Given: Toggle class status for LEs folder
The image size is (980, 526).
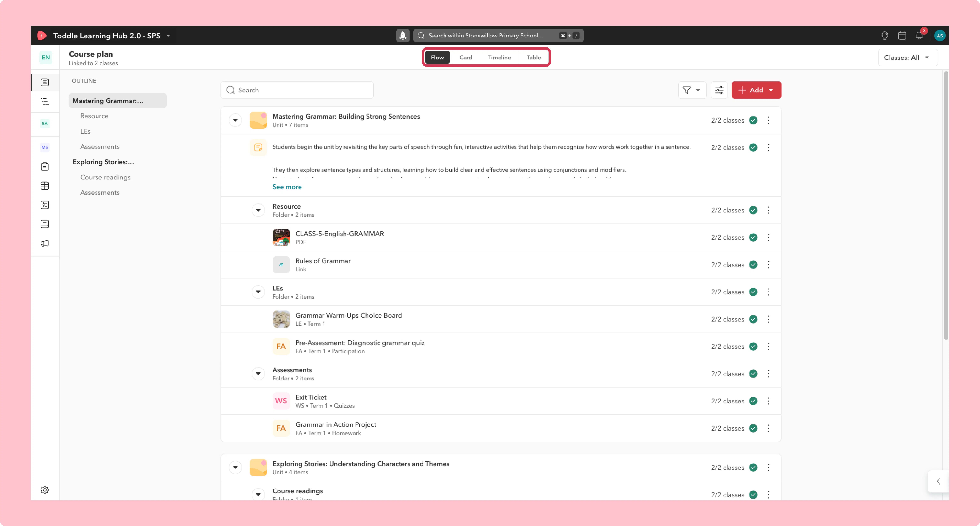Looking at the screenshot, I should [753, 292].
